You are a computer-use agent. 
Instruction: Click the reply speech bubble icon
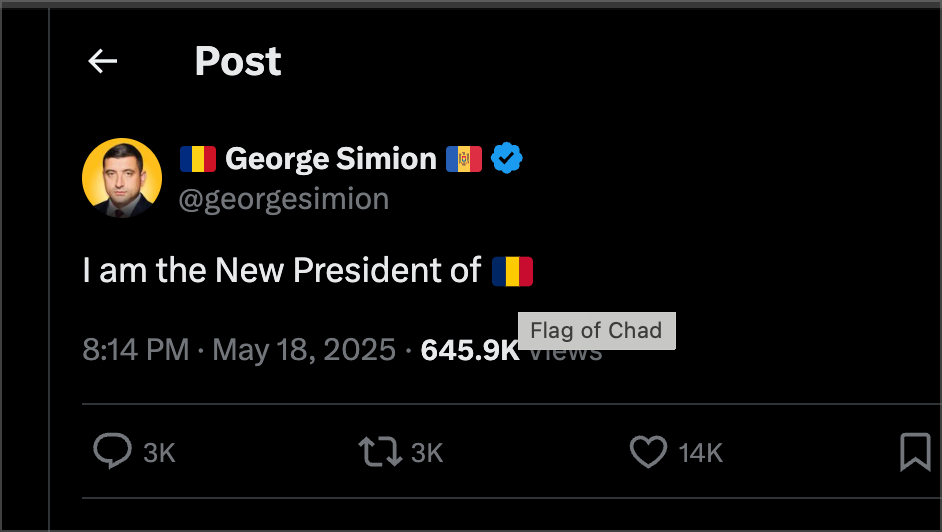(x=112, y=452)
